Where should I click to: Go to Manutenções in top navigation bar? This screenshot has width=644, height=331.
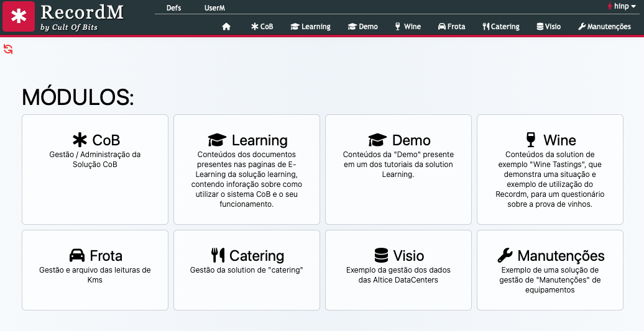pyautogui.click(x=604, y=27)
